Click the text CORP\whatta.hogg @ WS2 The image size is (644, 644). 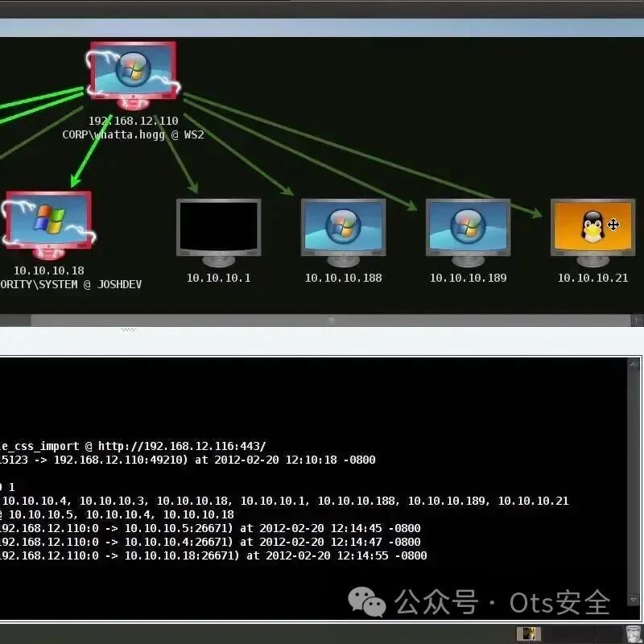point(133,134)
